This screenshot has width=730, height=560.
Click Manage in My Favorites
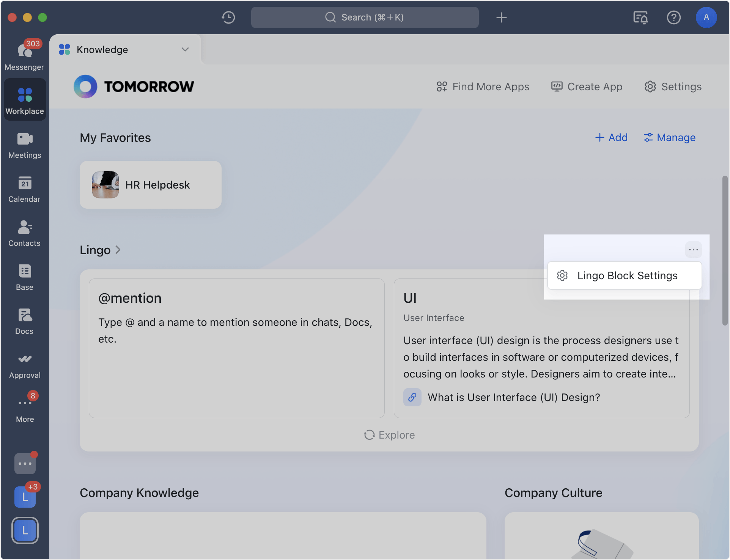click(x=670, y=137)
